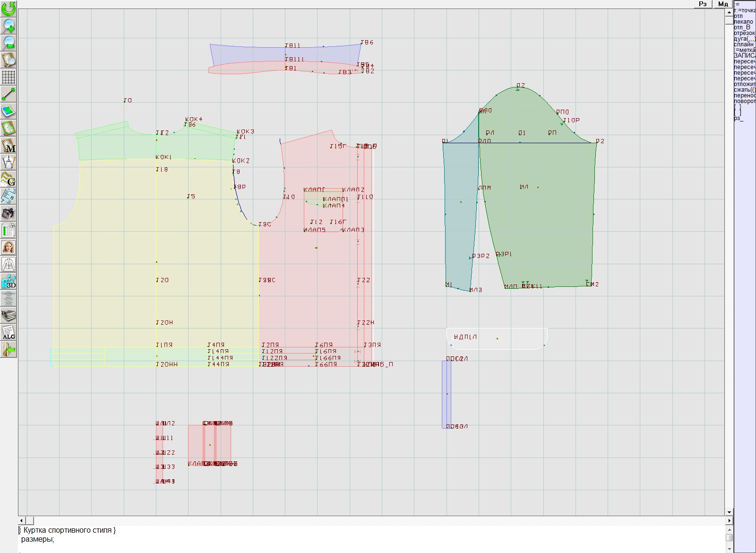756x553 pixels.
Task: Zoom in with the magnifier plus icon
Action: tap(9, 26)
